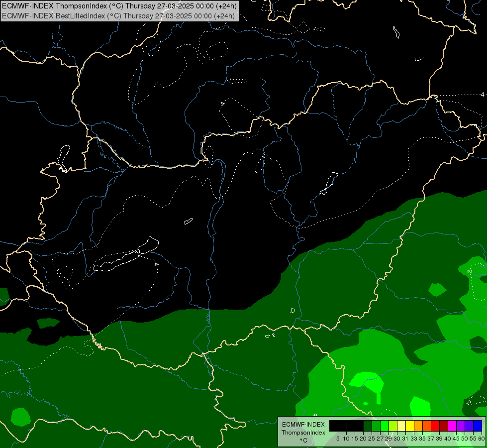Click the legend scale value 39
The image size is (487, 448).
[439, 439]
